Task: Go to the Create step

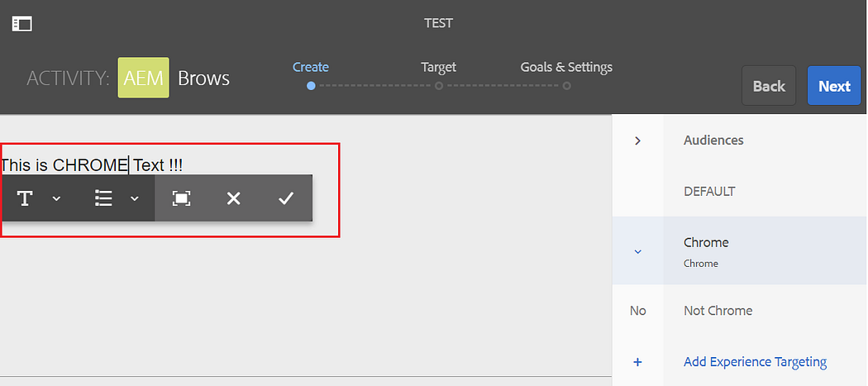Action: (x=311, y=67)
